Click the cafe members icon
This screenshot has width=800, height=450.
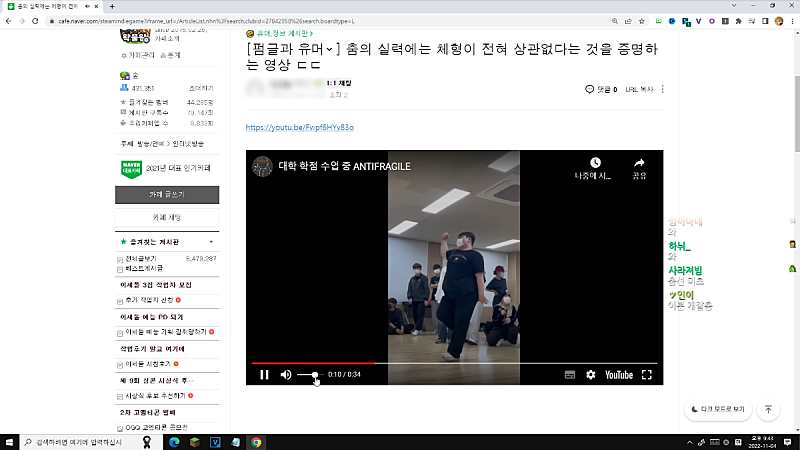(124, 88)
